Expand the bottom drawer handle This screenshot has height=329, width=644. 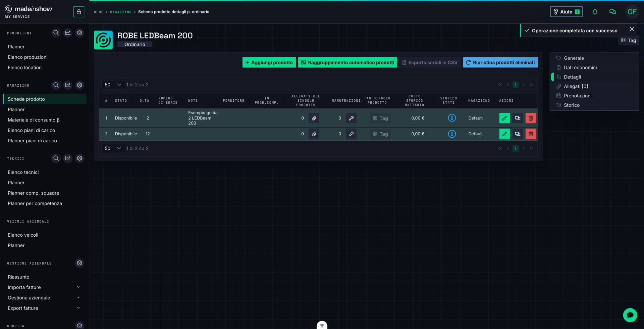point(322,325)
